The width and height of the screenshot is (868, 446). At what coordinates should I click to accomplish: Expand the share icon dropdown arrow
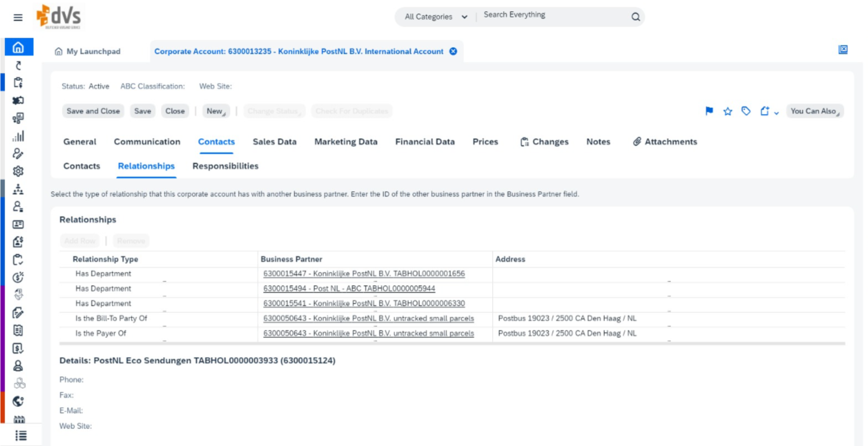click(x=777, y=112)
